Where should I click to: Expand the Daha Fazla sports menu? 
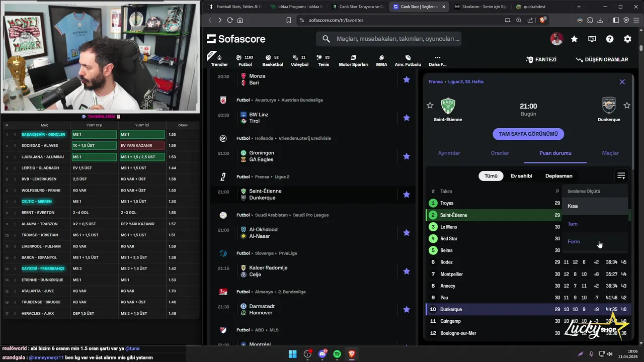click(437, 60)
